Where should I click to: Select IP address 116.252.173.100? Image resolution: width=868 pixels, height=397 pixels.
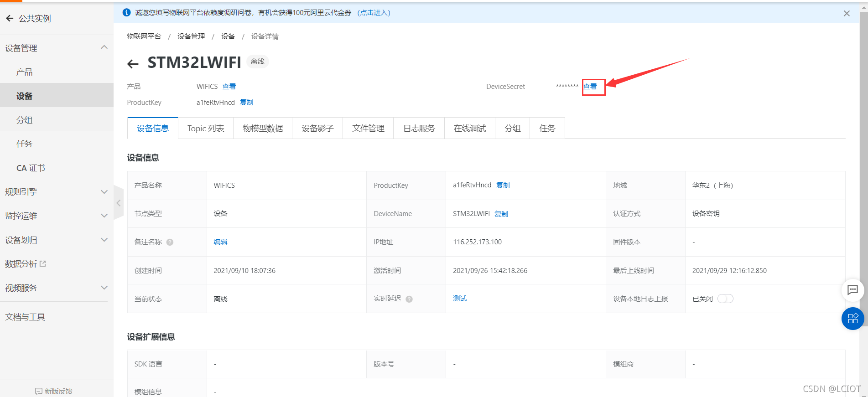[477, 242]
